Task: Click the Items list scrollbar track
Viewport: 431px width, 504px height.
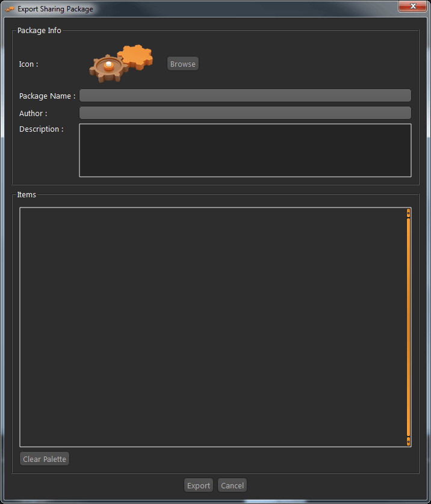Action: pyautogui.click(x=409, y=327)
